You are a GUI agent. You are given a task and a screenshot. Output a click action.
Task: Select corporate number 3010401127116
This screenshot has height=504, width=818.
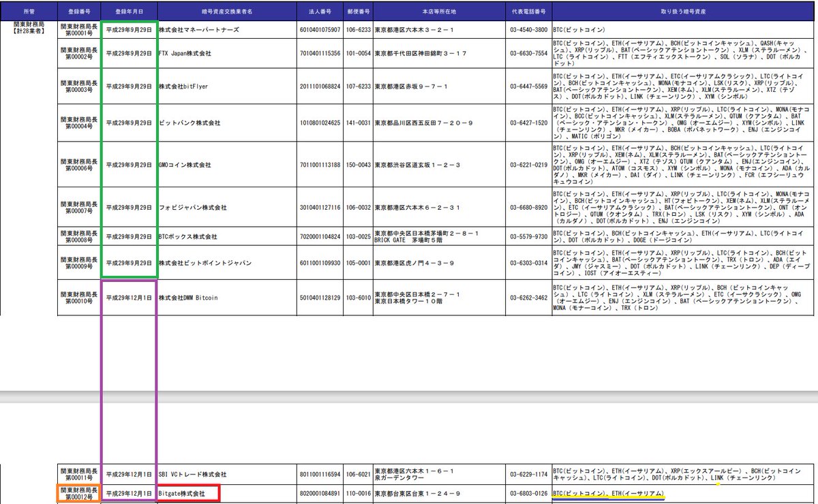319,207
